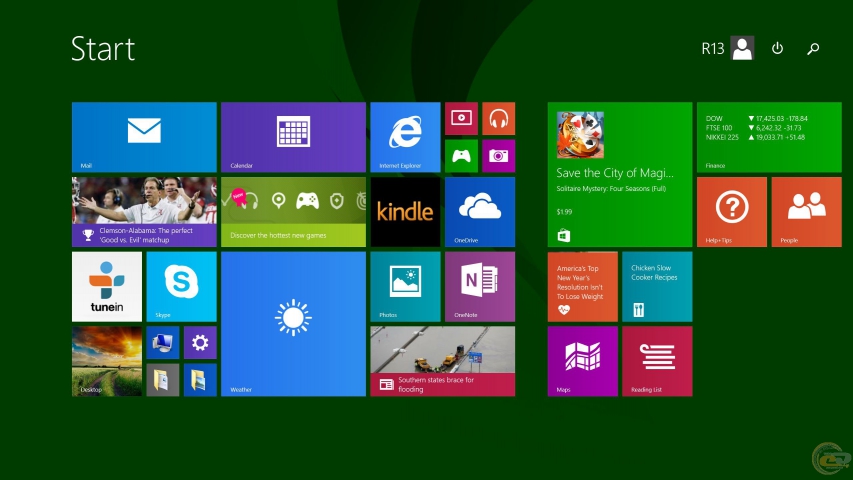Viewport: 853px width, 480px height.
Task: Open the Reading List tile
Action: (x=657, y=361)
